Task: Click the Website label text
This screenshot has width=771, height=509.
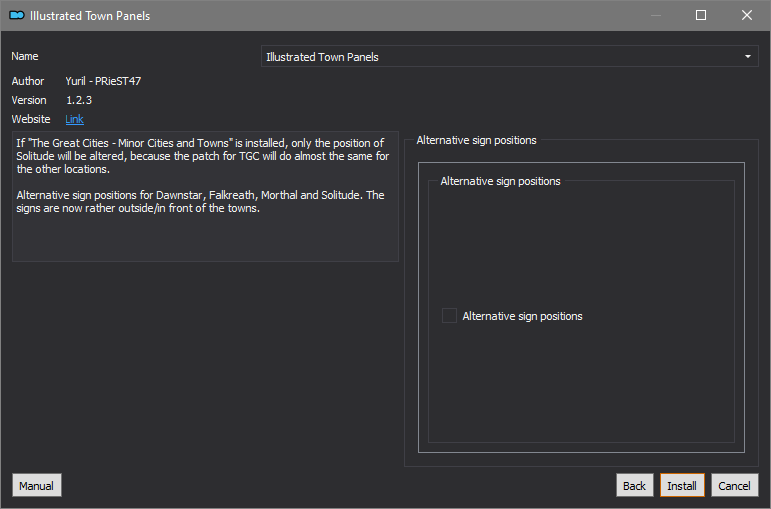Action: point(31,119)
